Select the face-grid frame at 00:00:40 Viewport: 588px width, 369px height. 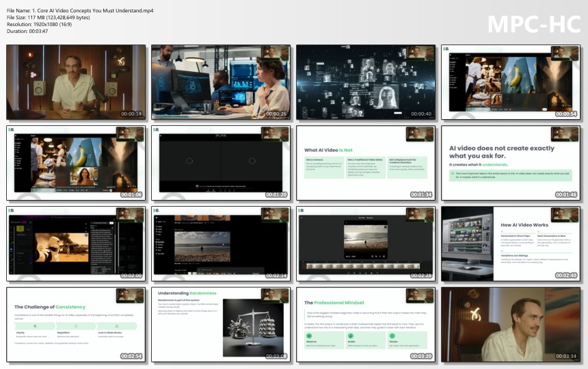[366, 82]
